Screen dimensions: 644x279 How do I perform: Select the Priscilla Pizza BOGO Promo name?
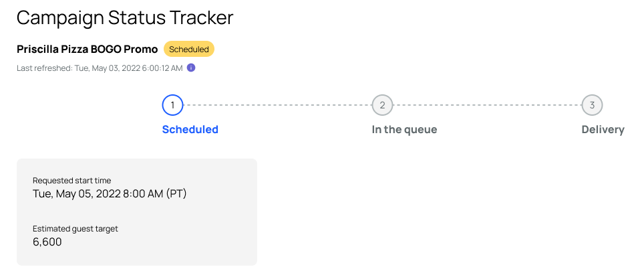point(87,50)
